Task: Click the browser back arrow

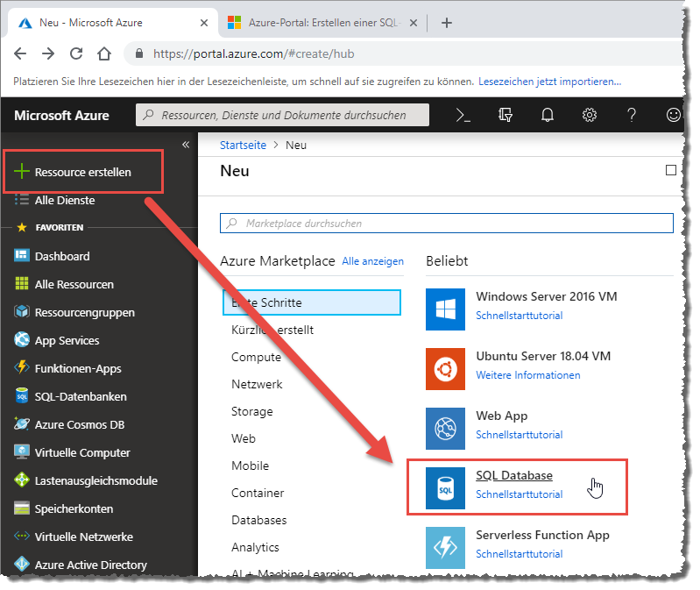Action: pos(20,53)
